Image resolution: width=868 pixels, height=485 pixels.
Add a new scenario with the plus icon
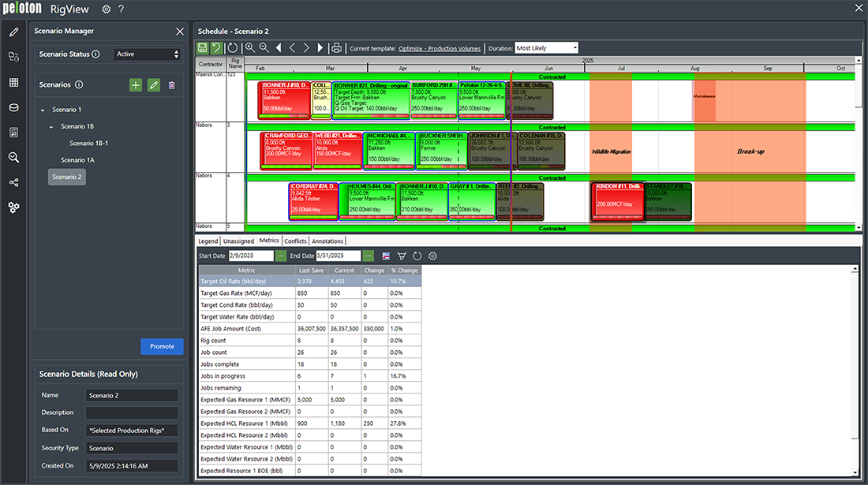click(x=136, y=84)
